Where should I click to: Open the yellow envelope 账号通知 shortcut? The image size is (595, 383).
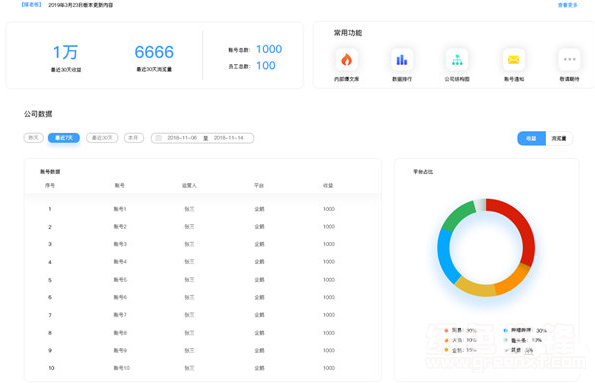(513, 60)
